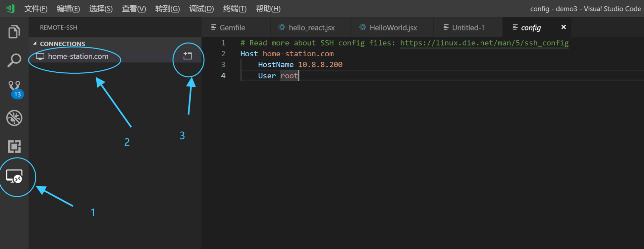Click the Host keyword on line 2

pyautogui.click(x=249, y=54)
